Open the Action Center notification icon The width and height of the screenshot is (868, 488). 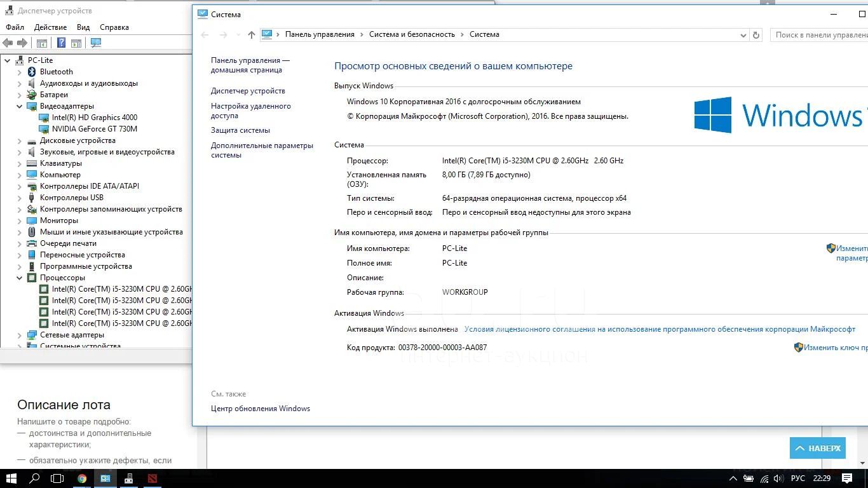click(x=847, y=478)
